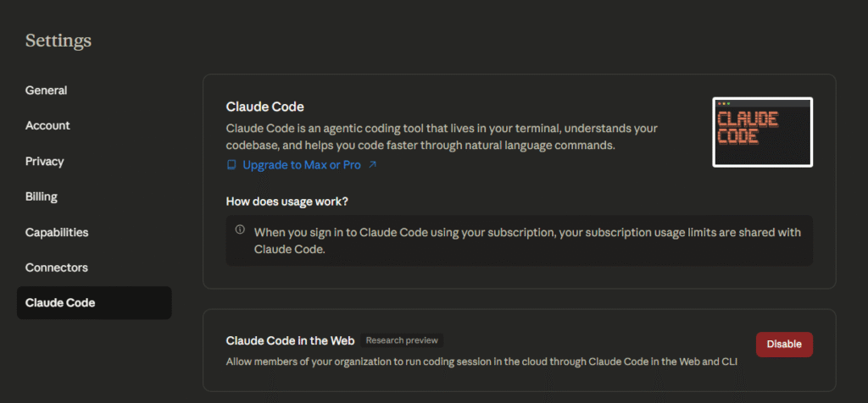Click the book icon beside the upgrade link
This screenshot has height=403, width=868.
click(x=231, y=165)
